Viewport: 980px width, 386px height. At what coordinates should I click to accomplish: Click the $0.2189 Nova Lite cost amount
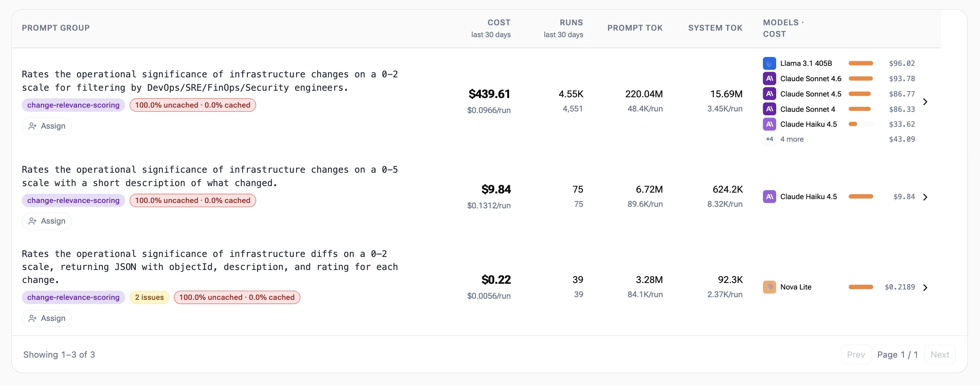(x=900, y=287)
